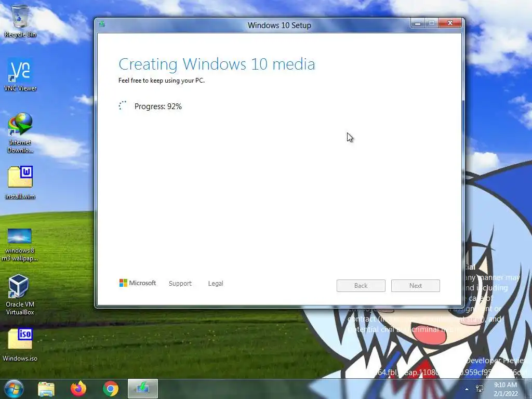The image size is (532, 399).
Task: Open the Windows Start orb
Action: (14, 389)
